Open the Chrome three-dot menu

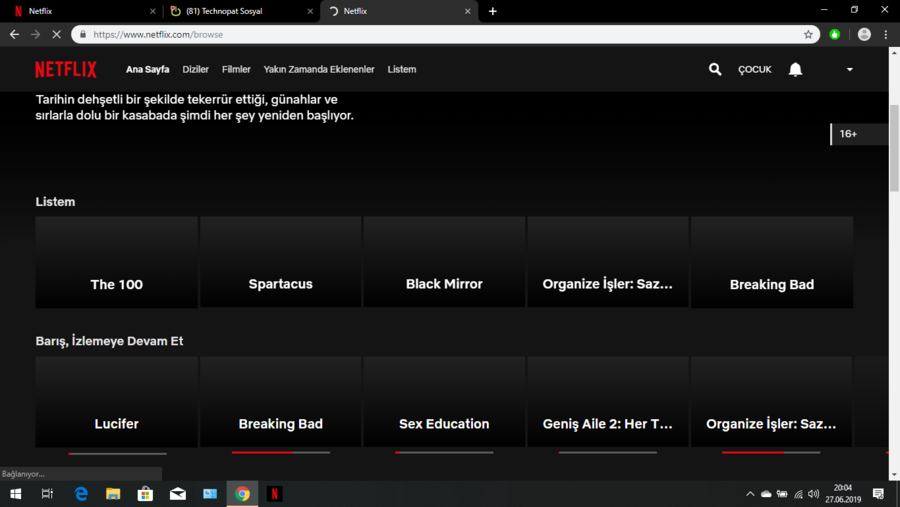point(886,34)
